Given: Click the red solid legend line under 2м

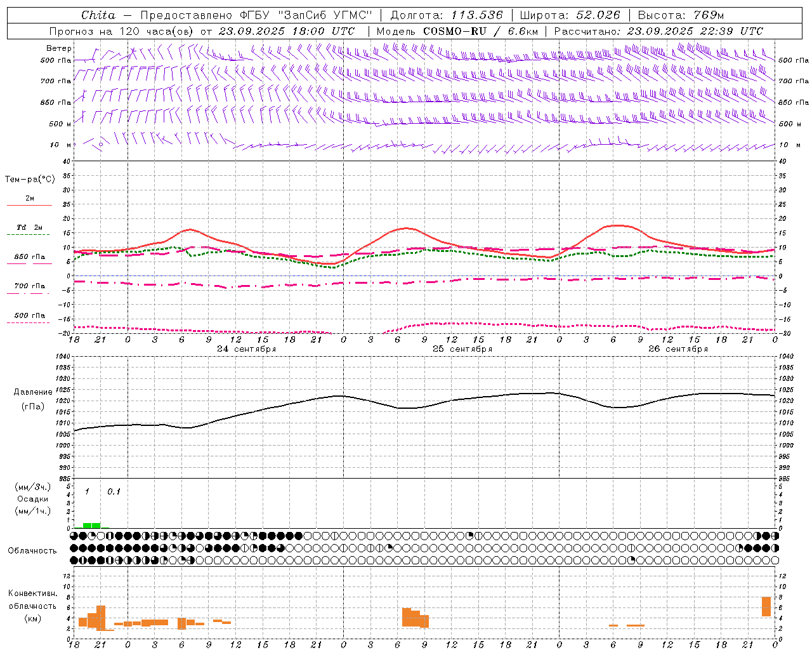Looking at the screenshot, I should tap(29, 206).
